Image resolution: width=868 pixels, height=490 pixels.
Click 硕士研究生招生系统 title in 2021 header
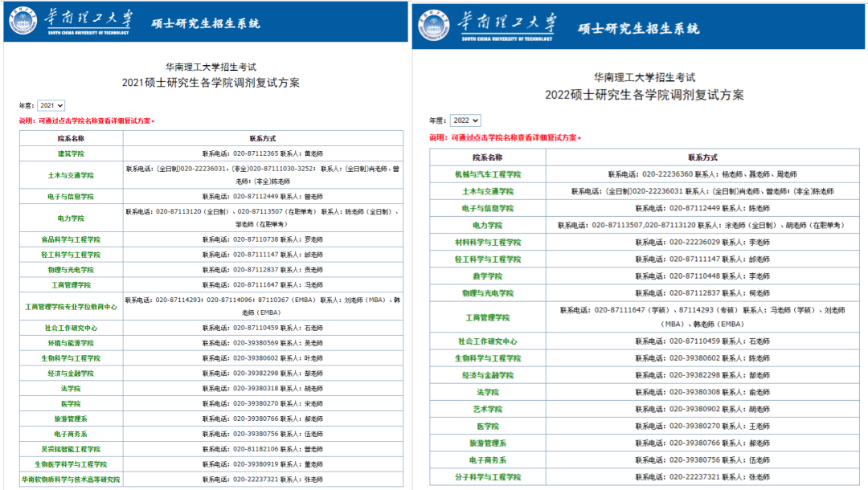pyautogui.click(x=206, y=23)
